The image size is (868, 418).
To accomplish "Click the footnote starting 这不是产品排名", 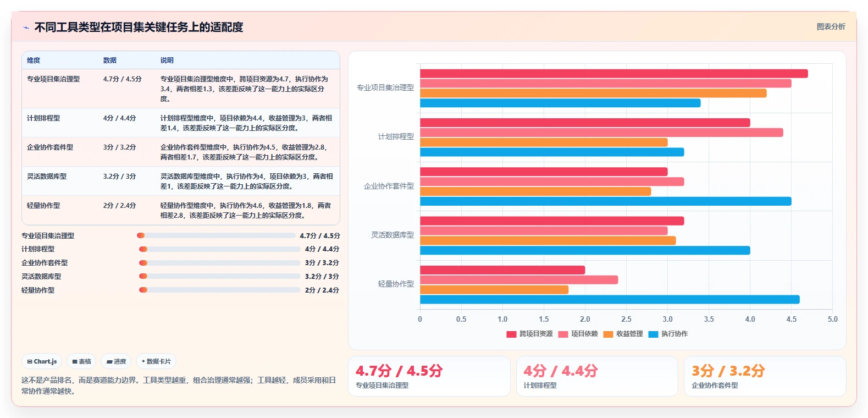I will point(179,386).
